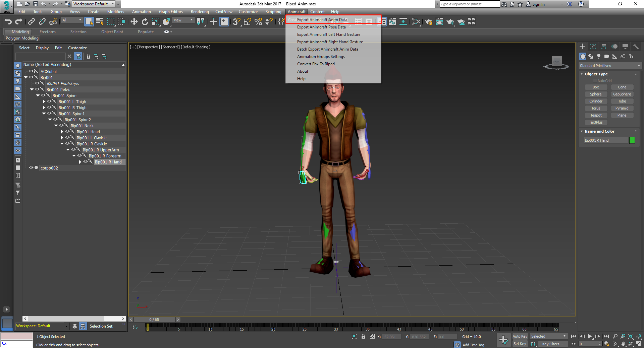This screenshot has width=644, height=348.
Task: Click the Select and Link chain icon
Action: (32, 22)
